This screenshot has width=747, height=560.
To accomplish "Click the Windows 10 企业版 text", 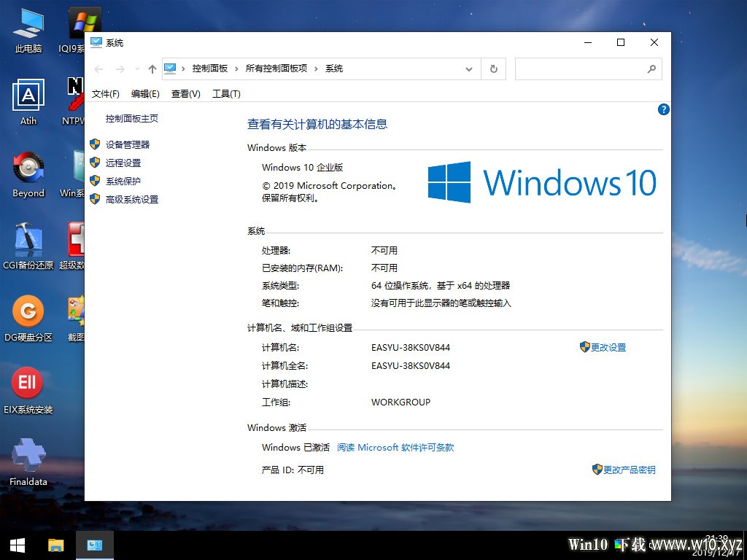I will [303, 168].
